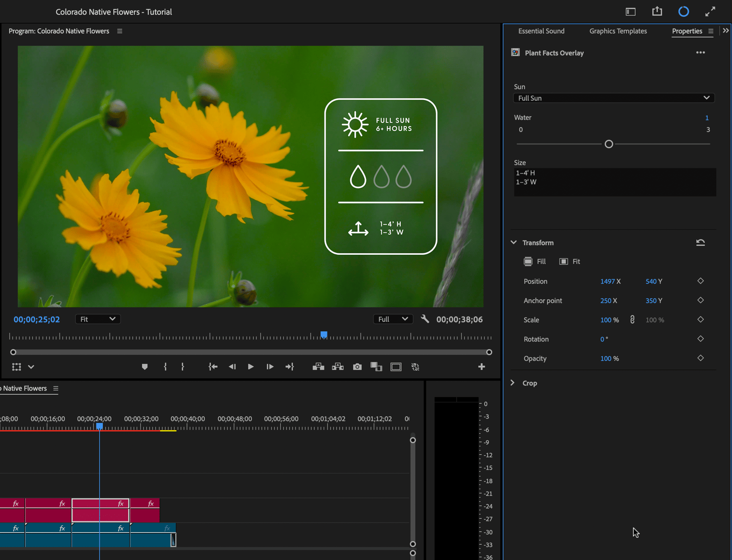Open the Fit zoom level dropdown
732x560 pixels.
click(98, 320)
